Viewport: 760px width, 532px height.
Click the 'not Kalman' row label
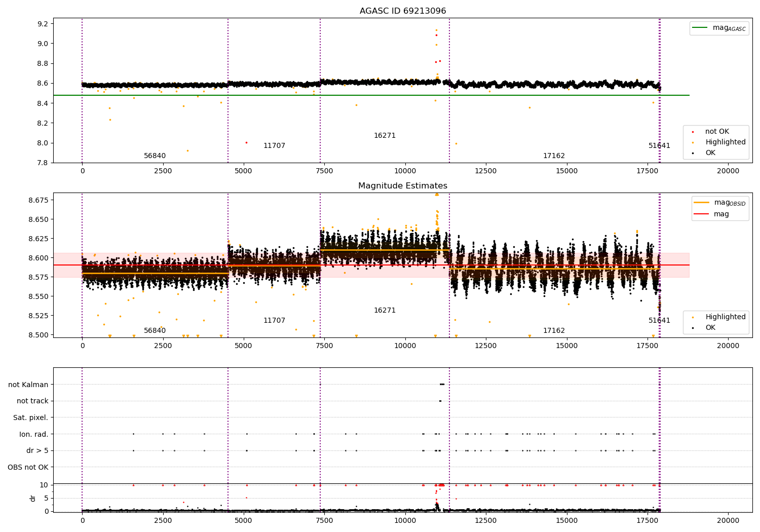pyautogui.click(x=28, y=385)
